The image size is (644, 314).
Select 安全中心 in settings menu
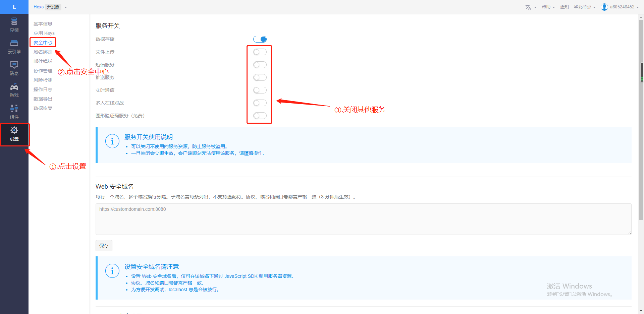pos(43,43)
